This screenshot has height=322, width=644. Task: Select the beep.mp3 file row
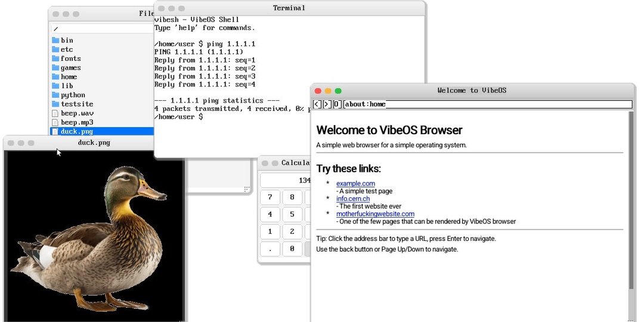[x=103, y=122]
